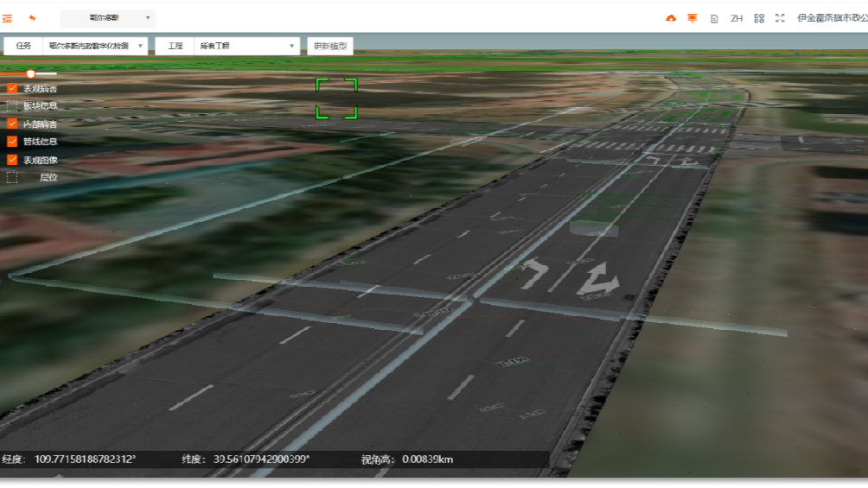Click the orange cloud upload icon

tap(671, 18)
